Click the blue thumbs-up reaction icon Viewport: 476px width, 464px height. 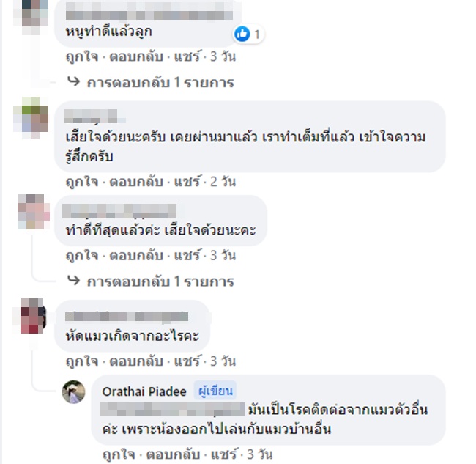[242, 34]
